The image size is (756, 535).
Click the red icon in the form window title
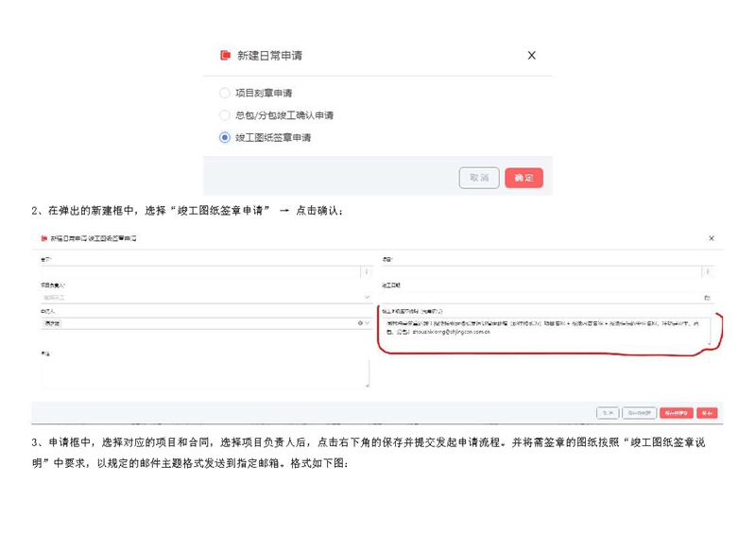coord(43,239)
